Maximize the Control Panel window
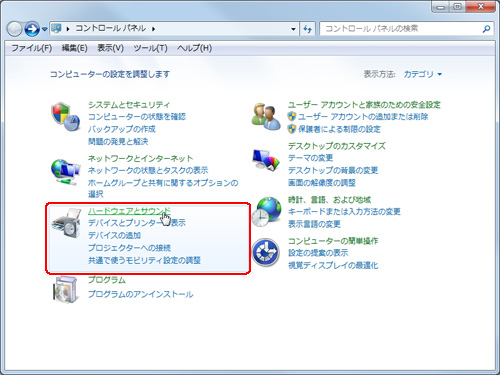The width and height of the screenshot is (500, 375). (x=458, y=7)
